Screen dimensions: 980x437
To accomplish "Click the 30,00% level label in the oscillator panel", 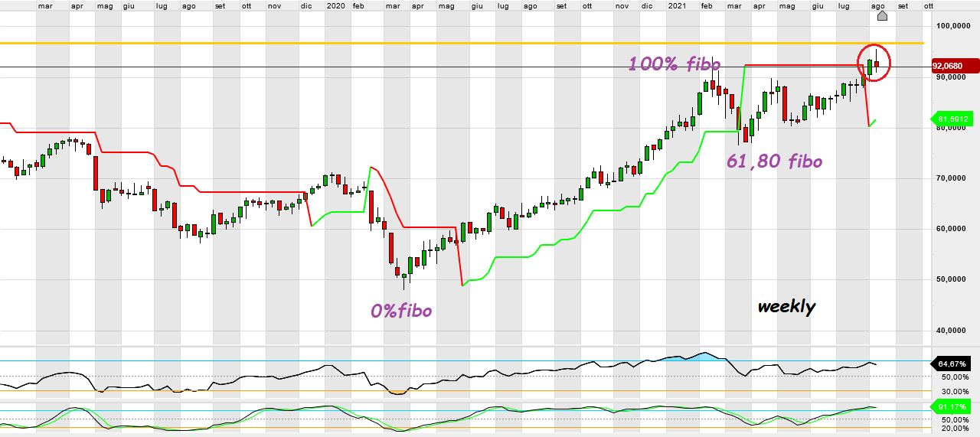I will pos(955,392).
